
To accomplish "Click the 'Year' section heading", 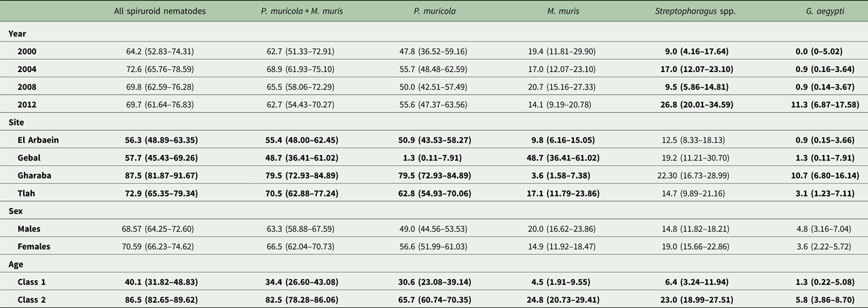I will point(17,33).
